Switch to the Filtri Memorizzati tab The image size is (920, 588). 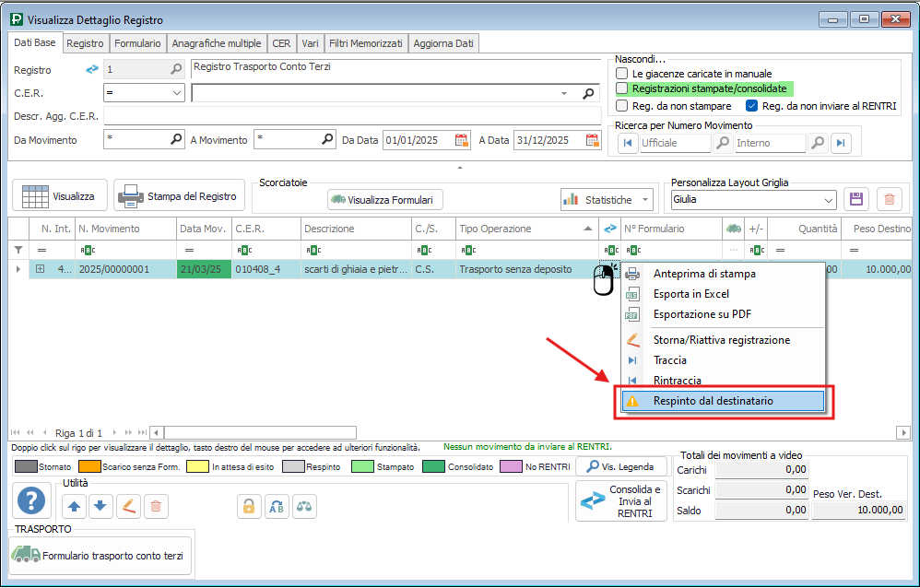[x=366, y=43]
